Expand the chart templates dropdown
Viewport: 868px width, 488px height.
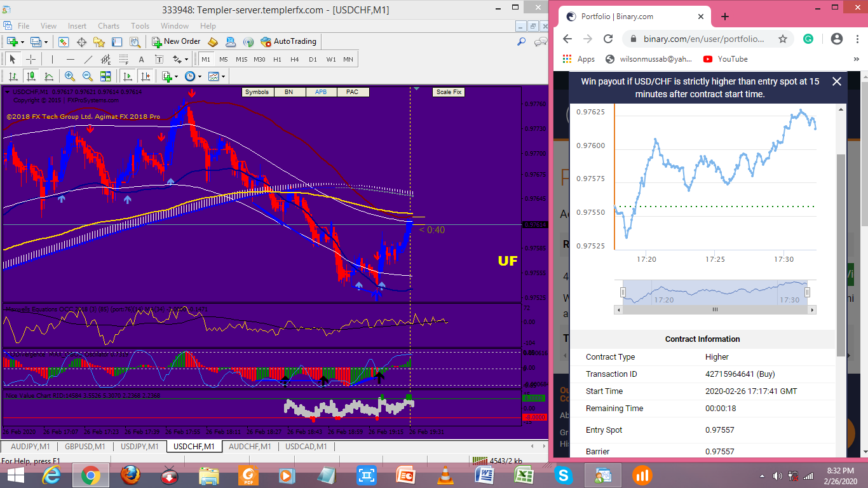[223, 77]
